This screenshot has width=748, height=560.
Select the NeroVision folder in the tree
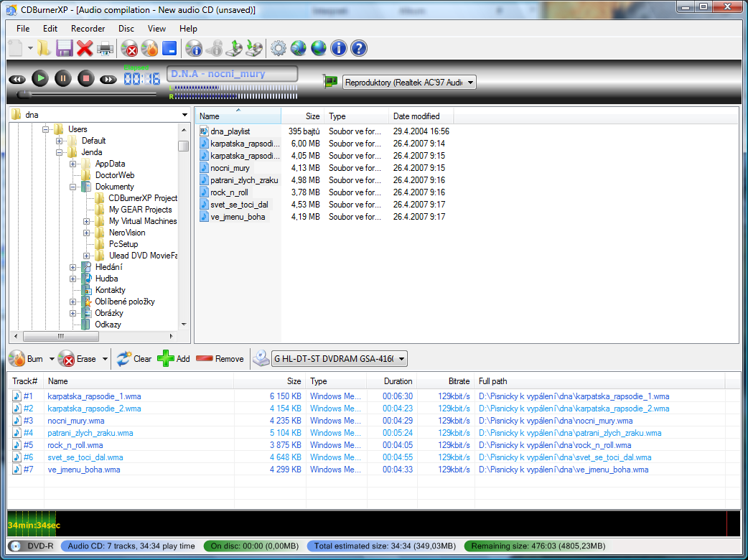click(x=127, y=233)
